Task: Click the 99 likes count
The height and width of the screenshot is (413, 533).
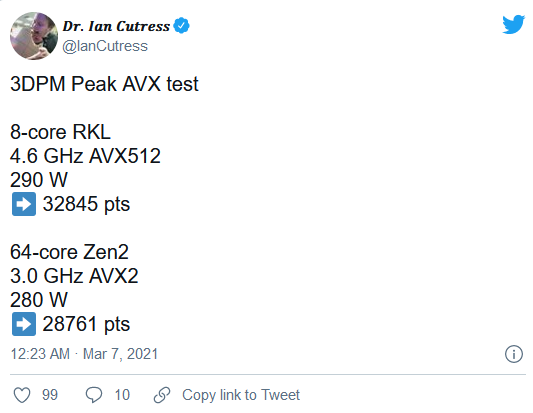Action: [50, 395]
